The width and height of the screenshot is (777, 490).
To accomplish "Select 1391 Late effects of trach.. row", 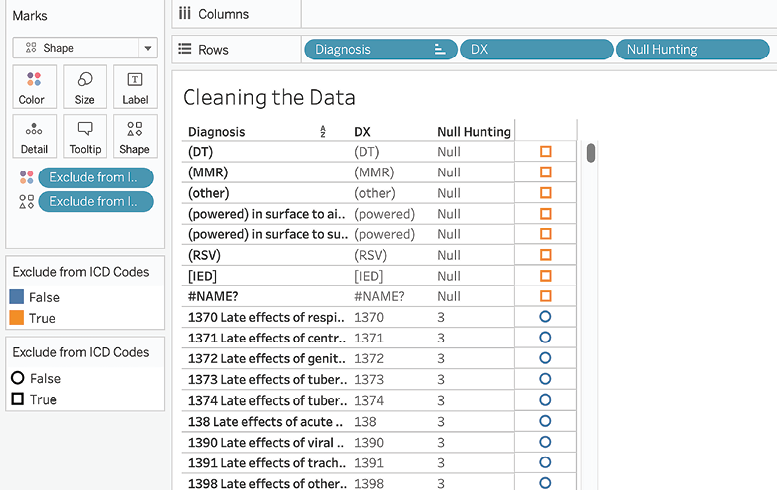I will click(x=267, y=463).
